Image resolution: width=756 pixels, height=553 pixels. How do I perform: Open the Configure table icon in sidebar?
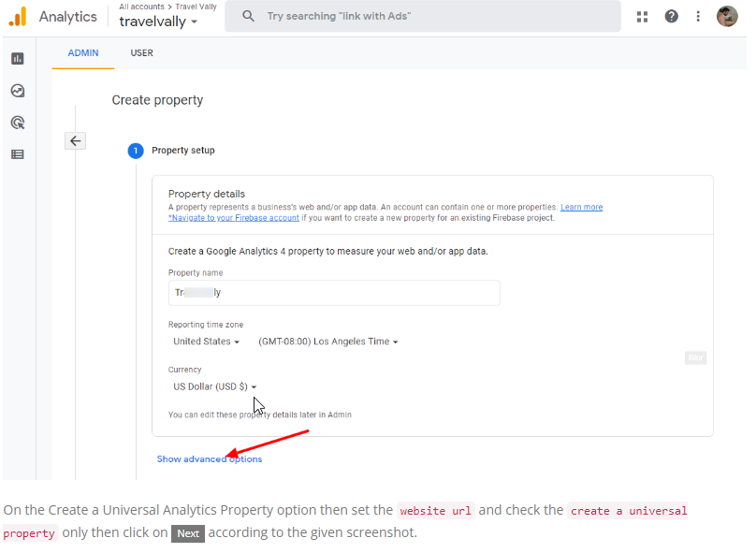(18, 154)
